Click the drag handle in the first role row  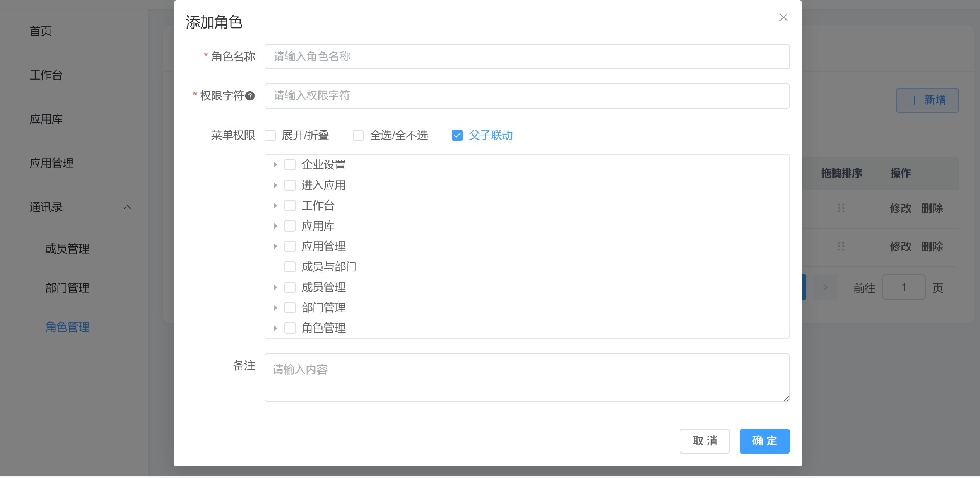coord(841,208)
